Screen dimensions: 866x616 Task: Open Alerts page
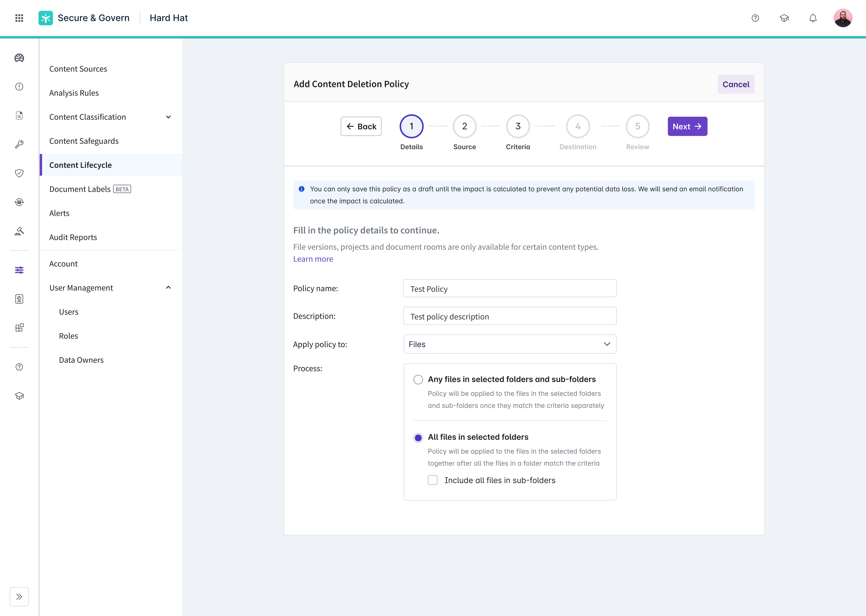click(59, 213)
